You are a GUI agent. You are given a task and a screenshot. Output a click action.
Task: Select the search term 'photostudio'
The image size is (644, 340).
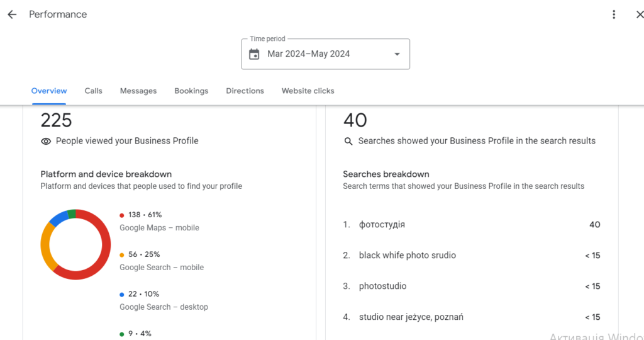(383, 286)
